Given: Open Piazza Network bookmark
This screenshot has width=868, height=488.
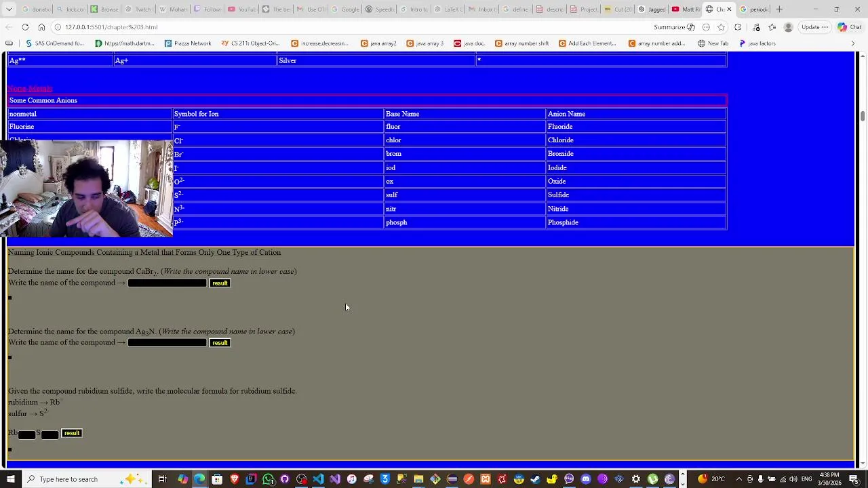Looking at the screenshot, I should tap(188, 43).
